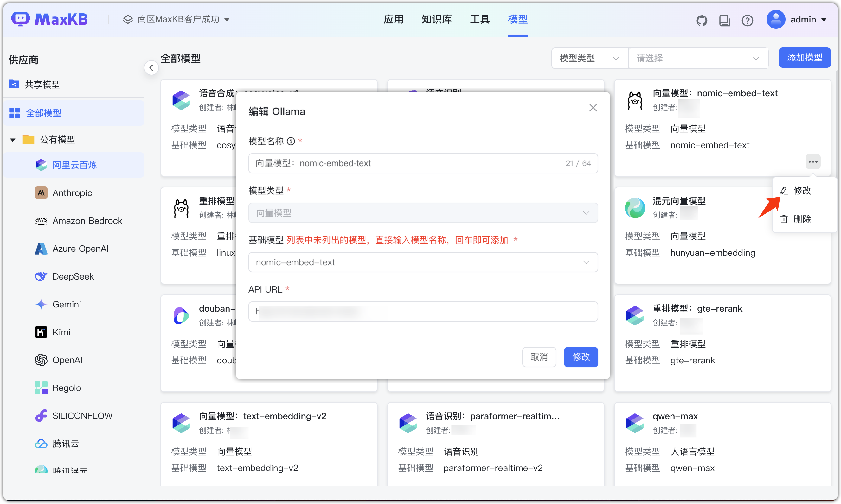Click the Kimi provider icon
Viewport: 841px width, 504px height.
pyautogui.click(x=41, y=332)
